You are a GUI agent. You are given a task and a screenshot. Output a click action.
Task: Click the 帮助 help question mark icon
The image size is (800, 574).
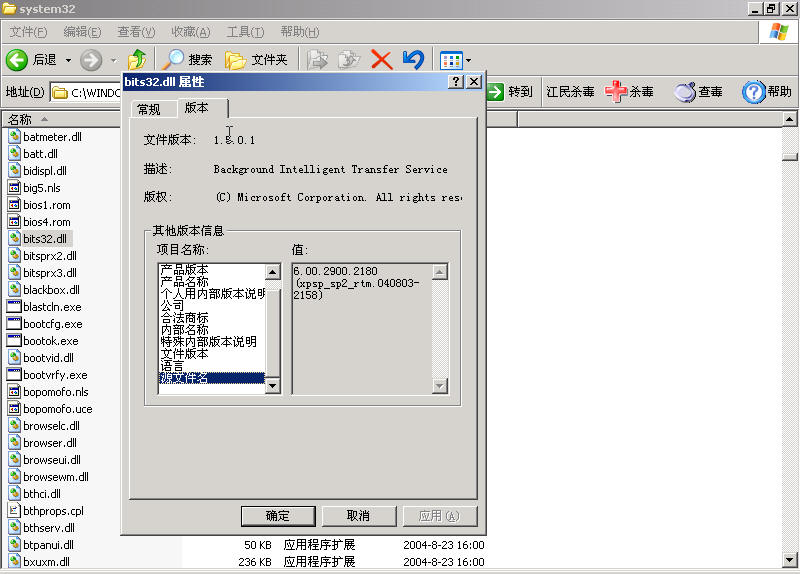pos(754,92)
